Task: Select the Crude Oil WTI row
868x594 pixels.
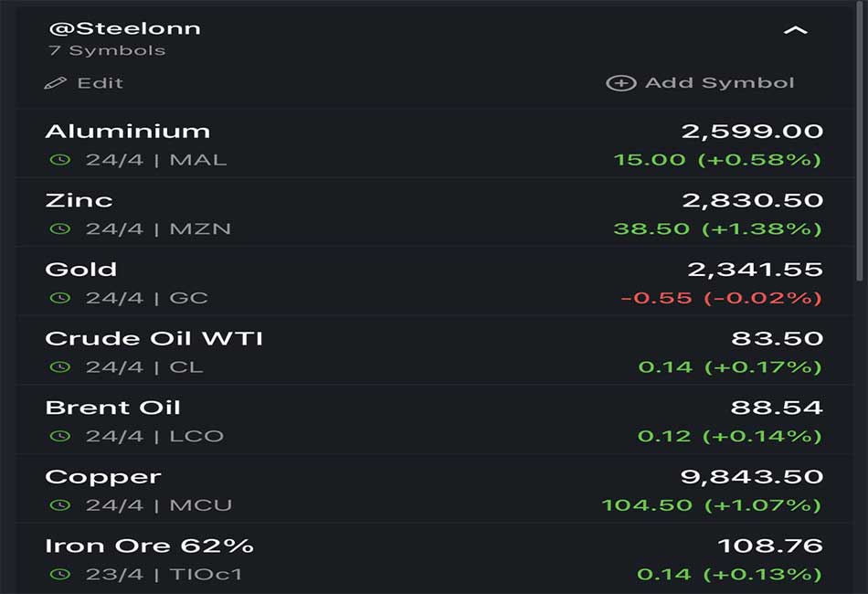Action: (x=434, y=350)
